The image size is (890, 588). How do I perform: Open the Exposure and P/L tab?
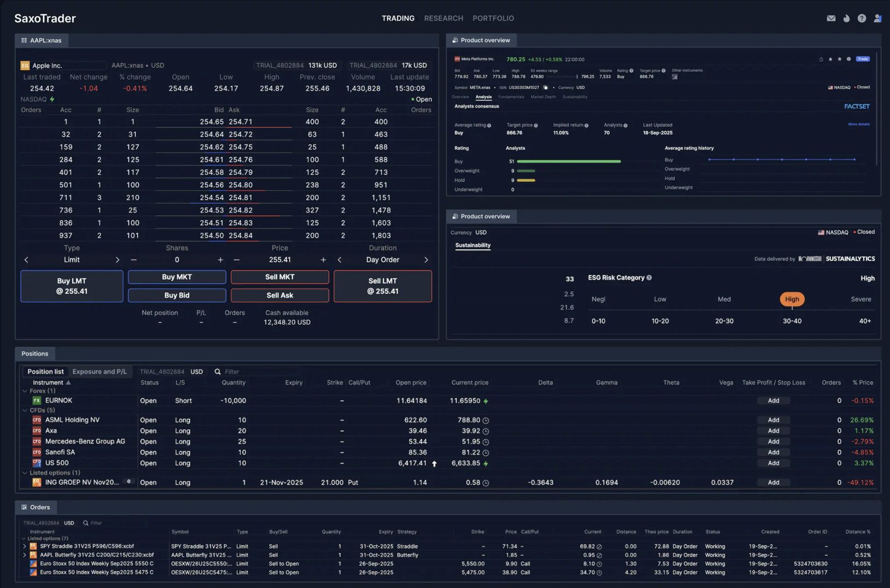99,371
